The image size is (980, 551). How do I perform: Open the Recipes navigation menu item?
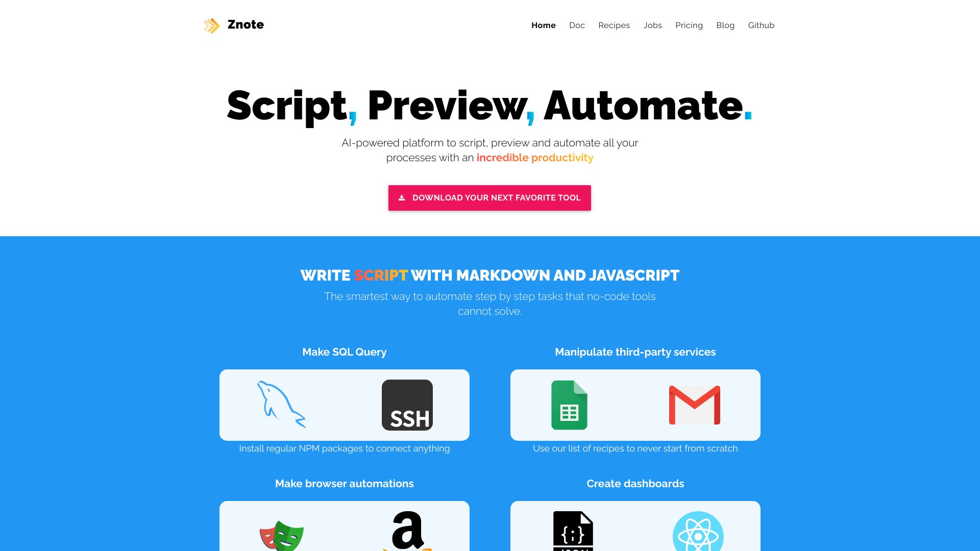[x=614, y=26]
